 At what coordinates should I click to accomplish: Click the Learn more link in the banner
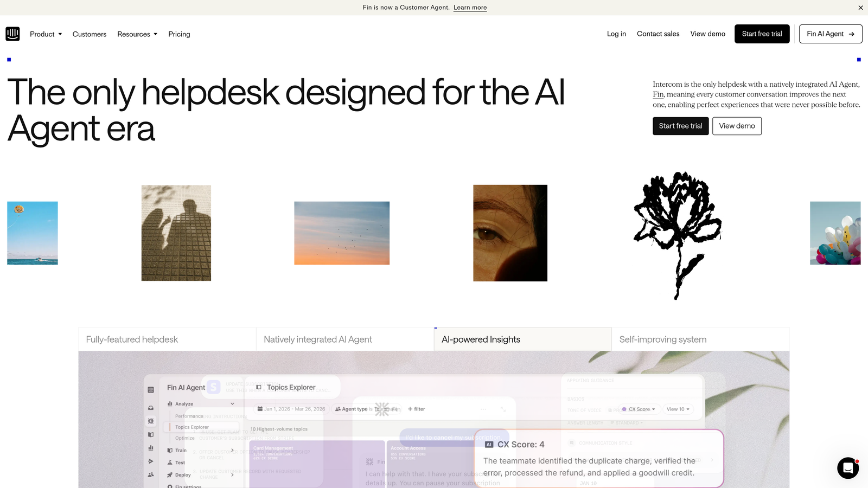tap(470, 8)
